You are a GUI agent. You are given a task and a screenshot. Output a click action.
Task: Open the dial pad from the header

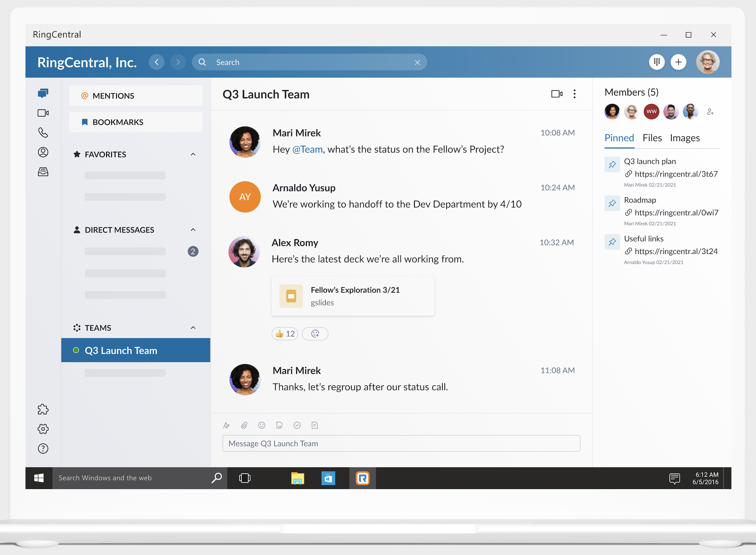click(656, 62)
